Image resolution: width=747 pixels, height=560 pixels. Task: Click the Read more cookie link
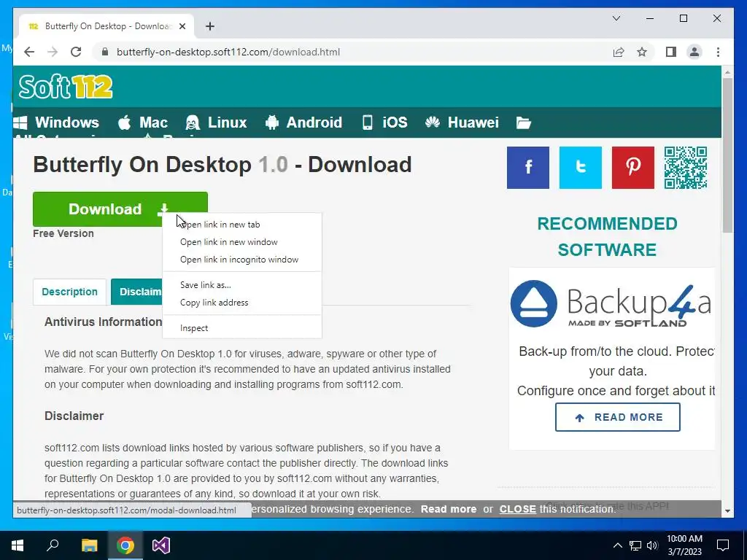[x=449, y=509]
